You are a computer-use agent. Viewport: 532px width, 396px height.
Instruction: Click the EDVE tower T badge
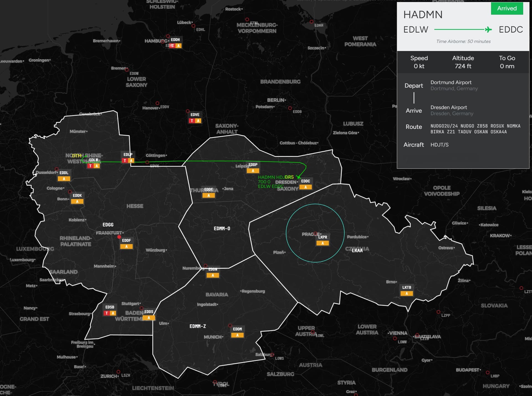pyautogui.click(x=192, y=121)
